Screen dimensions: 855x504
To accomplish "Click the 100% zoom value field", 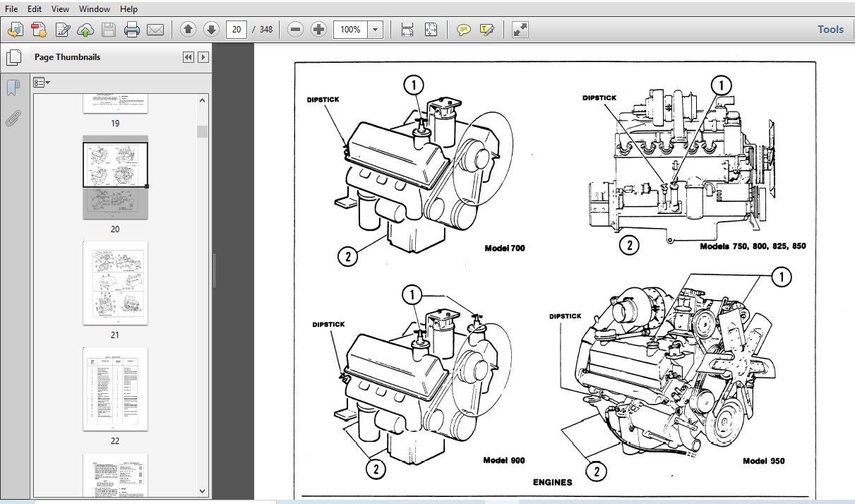I will 350,30.
